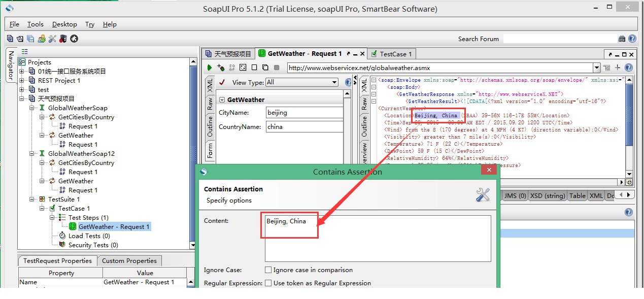Open Preferences wrench-and-screwdriver toolbar icon
The width and height of the screenshot is (644, 299).
coord(52,39)
